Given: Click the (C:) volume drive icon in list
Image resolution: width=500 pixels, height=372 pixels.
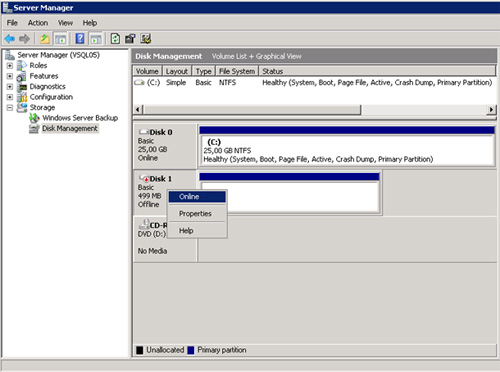Looking at the screenshot, I should pyautogui.click(x=139, y=82).
